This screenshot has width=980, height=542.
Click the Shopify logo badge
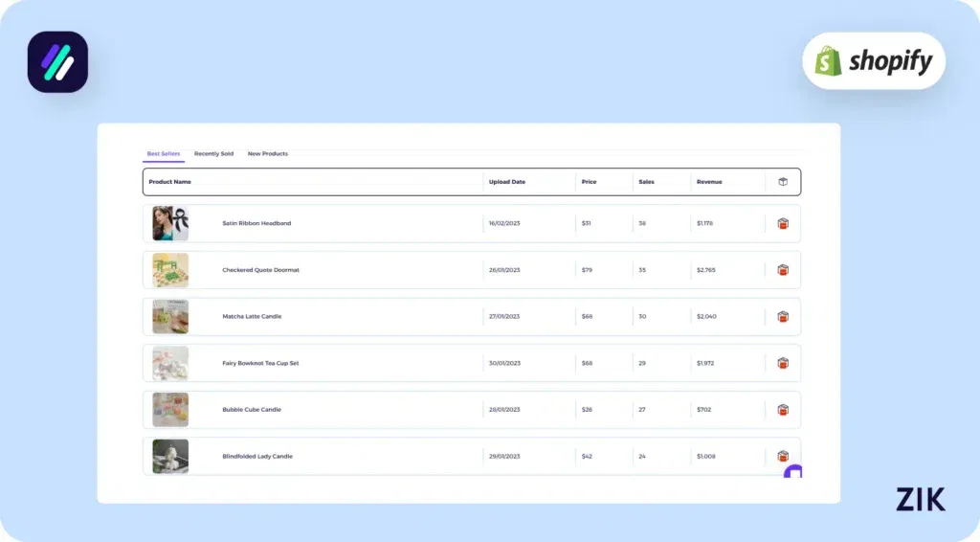click(873, 62)
